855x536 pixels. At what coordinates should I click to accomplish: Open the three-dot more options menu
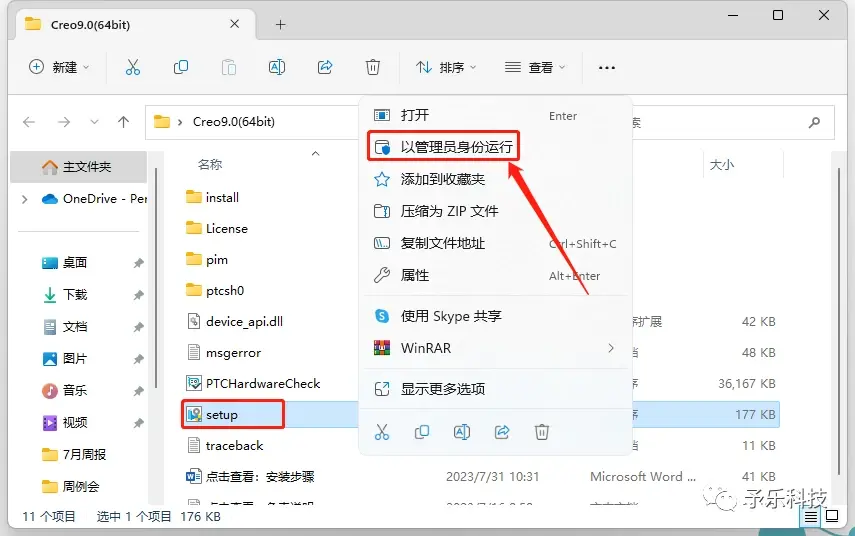pyautogui.click(x=607, y=68)
